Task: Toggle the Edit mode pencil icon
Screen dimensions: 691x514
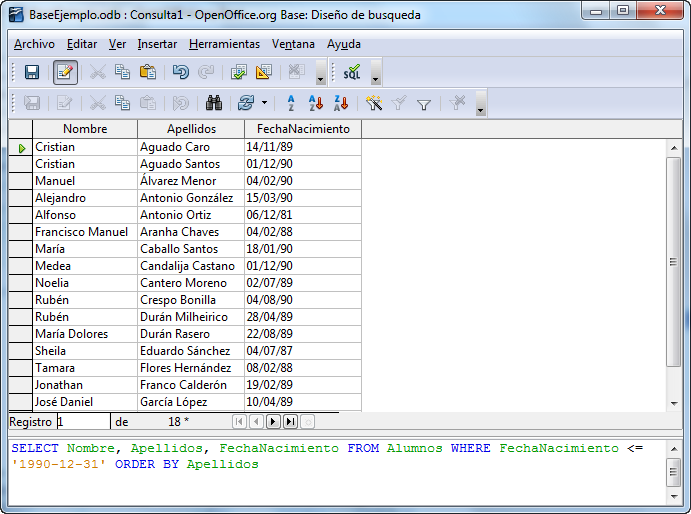Action: click(65, 72)
